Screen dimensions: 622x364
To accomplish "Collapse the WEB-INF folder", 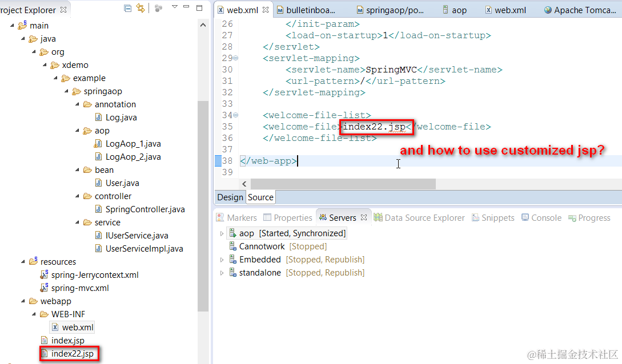I will (34, 314).
